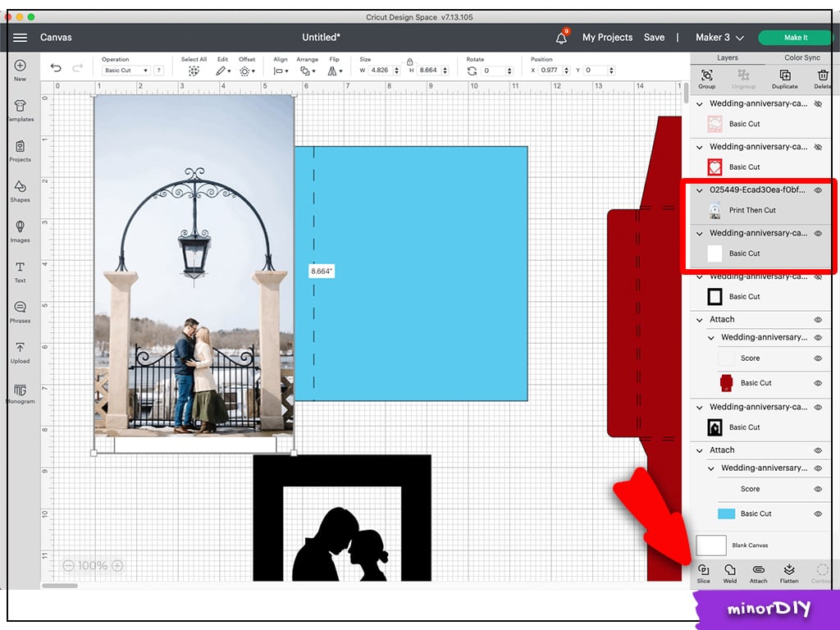Open the Maker 3 machine dropdown
Image resolution: width=840 pixels, height=630 pixels.
tap(719, 38)
